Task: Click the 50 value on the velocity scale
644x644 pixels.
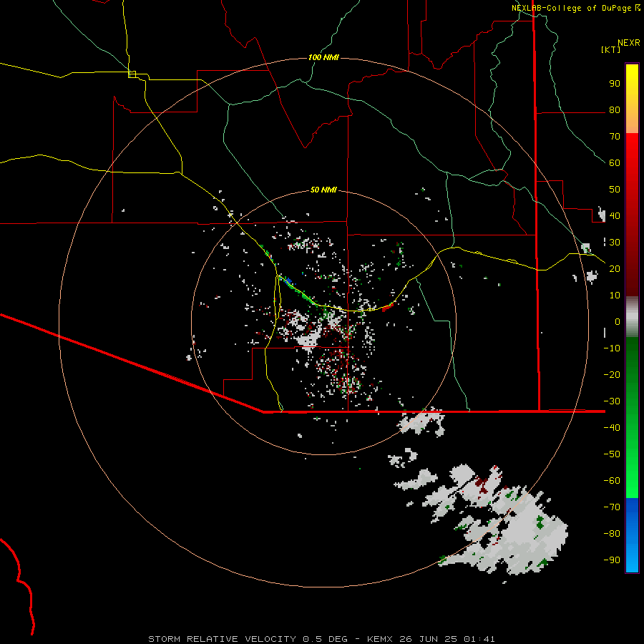Action: [615, 190]
